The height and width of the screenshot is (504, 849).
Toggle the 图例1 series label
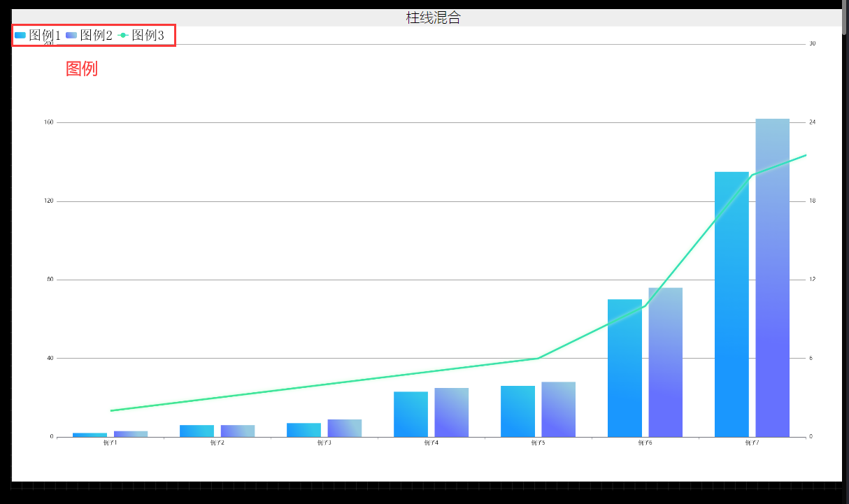45,36
